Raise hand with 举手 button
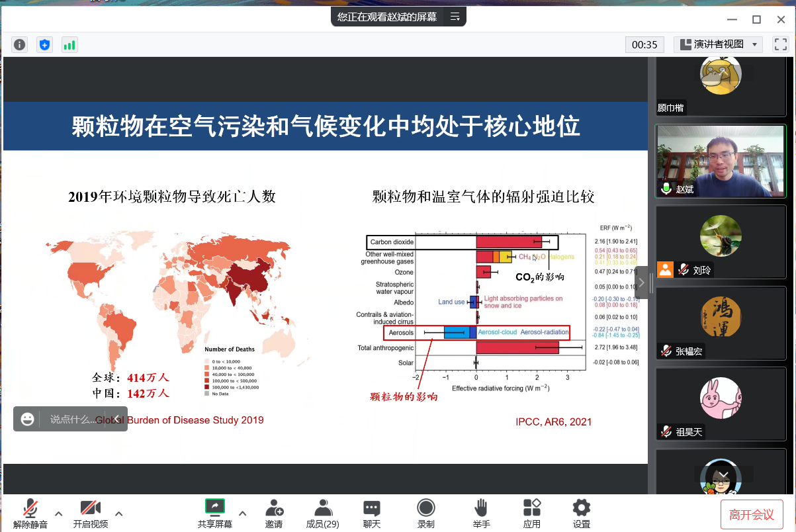This screenshot has height=532, width=796. 481,513
